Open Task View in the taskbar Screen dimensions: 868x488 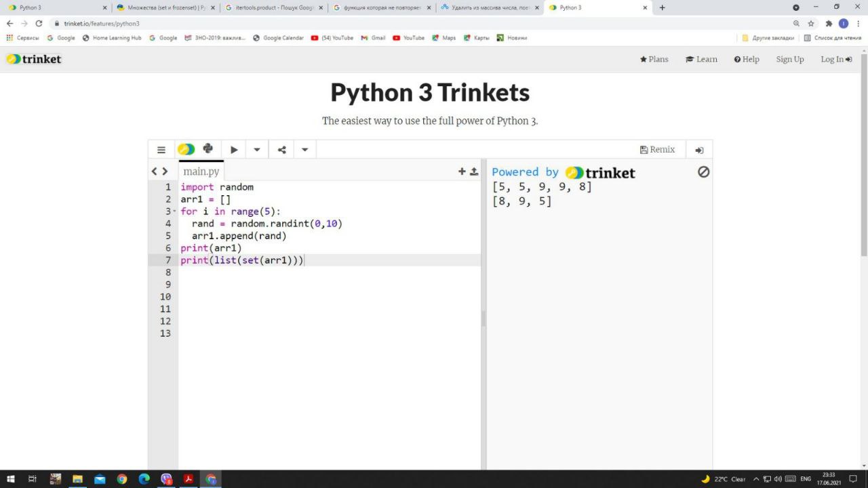[33, 479]
